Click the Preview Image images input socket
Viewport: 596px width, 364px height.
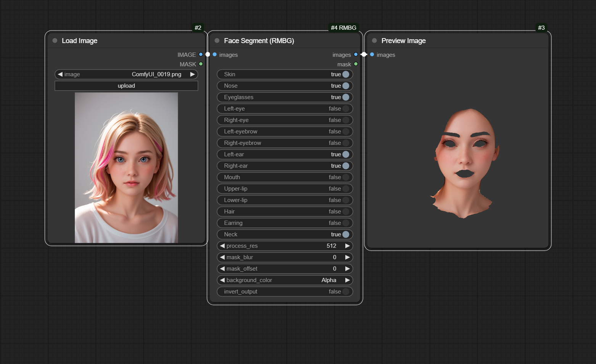(372, 55)
